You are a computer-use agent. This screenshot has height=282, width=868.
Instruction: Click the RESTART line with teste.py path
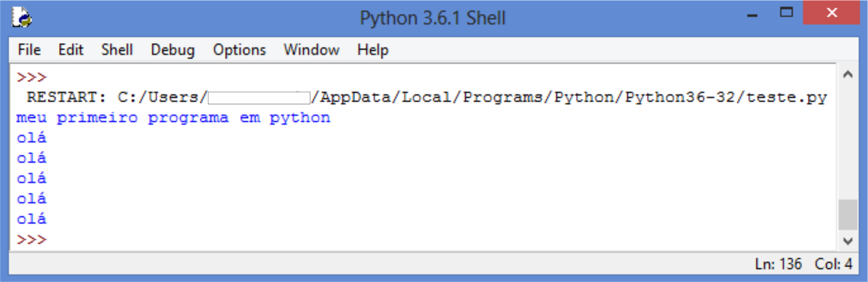tap(426, 97)
